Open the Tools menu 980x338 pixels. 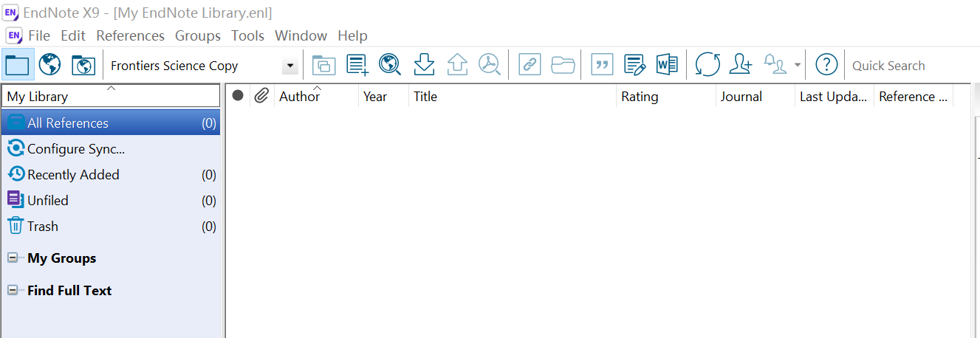pyautogui.click(x=248, y=35)
